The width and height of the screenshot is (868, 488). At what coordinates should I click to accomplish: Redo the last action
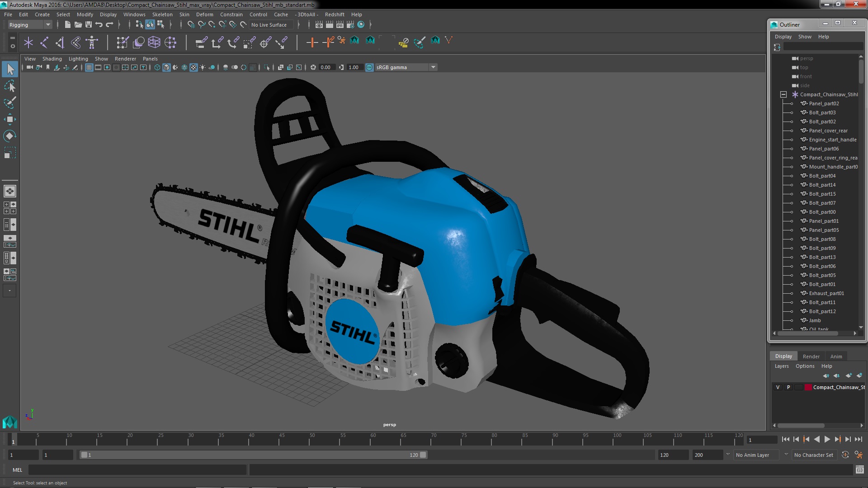coord(109,24)
